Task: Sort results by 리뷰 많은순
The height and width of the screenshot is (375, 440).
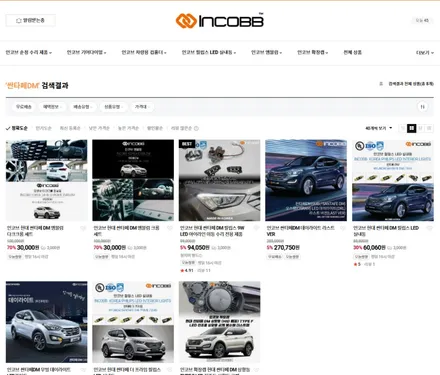Action: [181, 128]
